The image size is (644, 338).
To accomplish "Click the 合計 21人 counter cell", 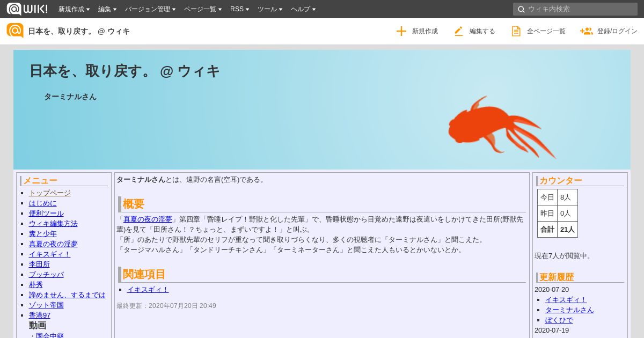I will click(x=558, y=229).
